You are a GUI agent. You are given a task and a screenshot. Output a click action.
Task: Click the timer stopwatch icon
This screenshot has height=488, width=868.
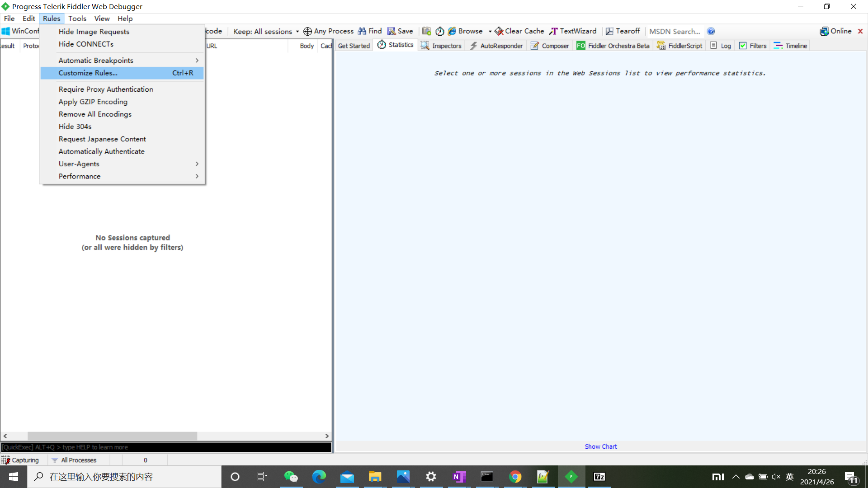[440, 31]
